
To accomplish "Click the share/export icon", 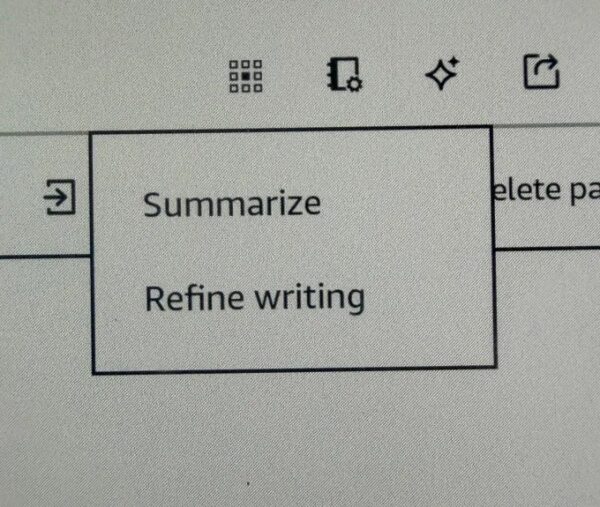I will pos(541,72).
